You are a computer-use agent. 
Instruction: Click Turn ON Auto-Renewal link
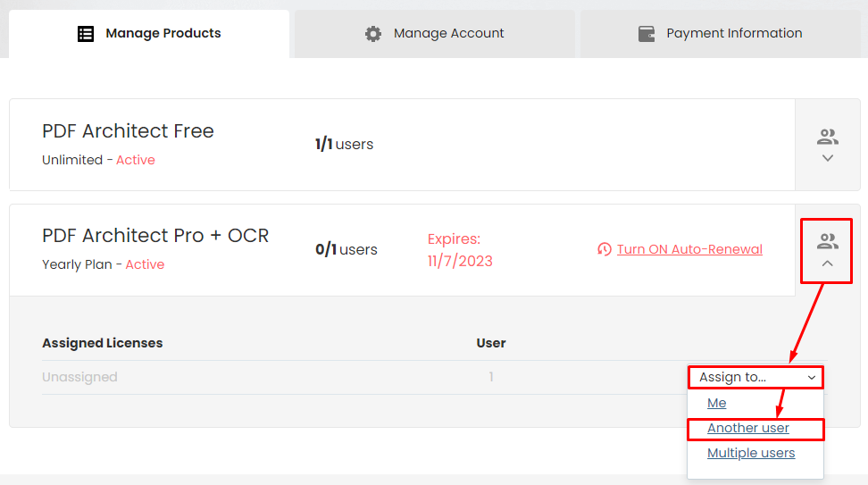click(x=689, y=249)
